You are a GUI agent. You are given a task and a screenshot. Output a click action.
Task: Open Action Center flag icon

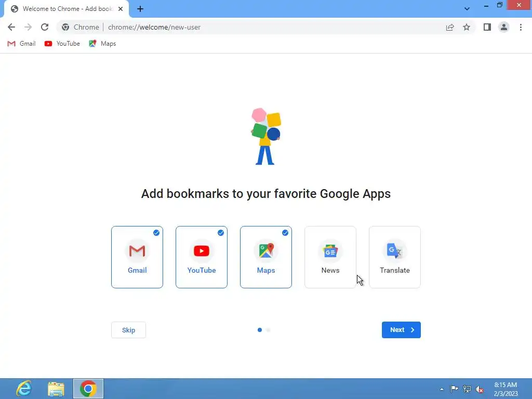click(x=454, y=389)
